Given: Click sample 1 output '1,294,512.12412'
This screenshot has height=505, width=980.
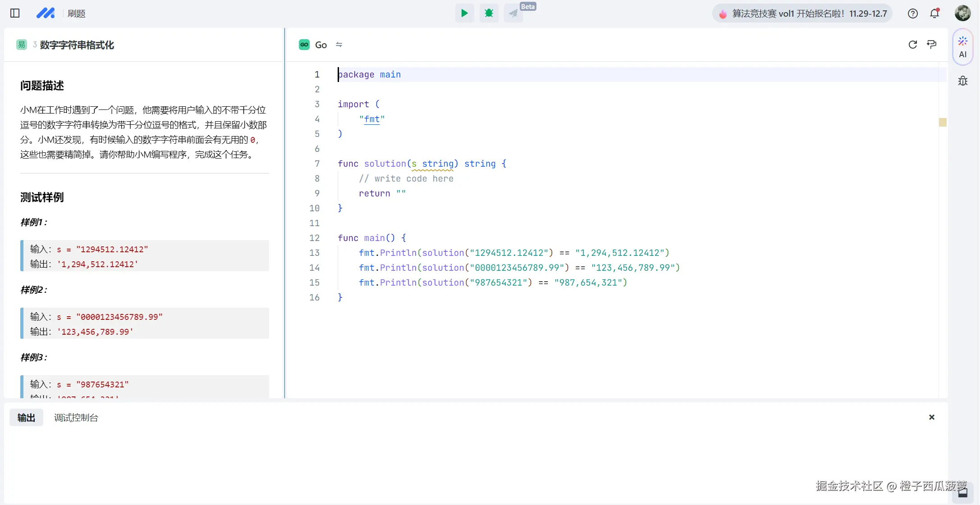Looking at the screenshot, I should (x=97, y=264).
